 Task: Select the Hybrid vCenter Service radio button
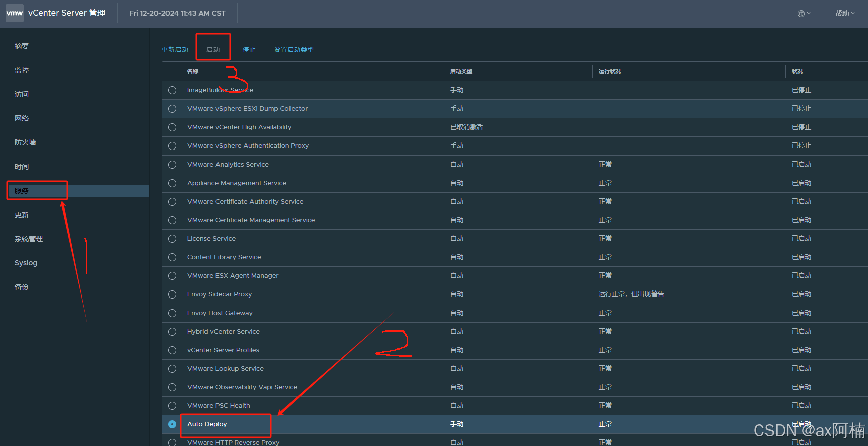click(x=172, y=332)
